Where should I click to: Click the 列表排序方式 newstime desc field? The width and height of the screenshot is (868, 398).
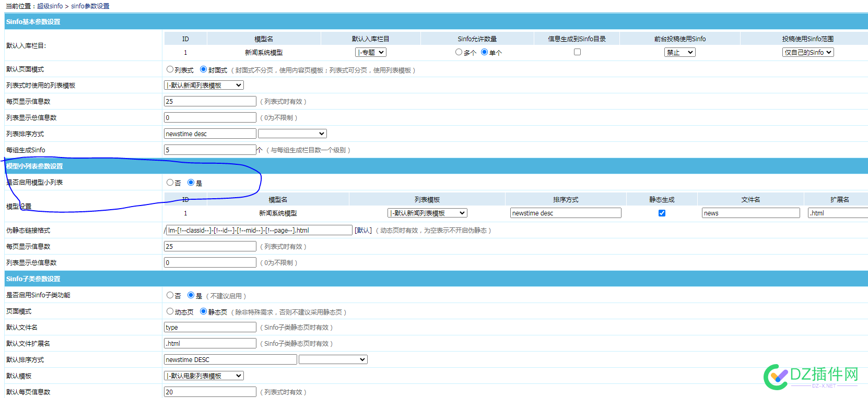[x=210, y=134]
